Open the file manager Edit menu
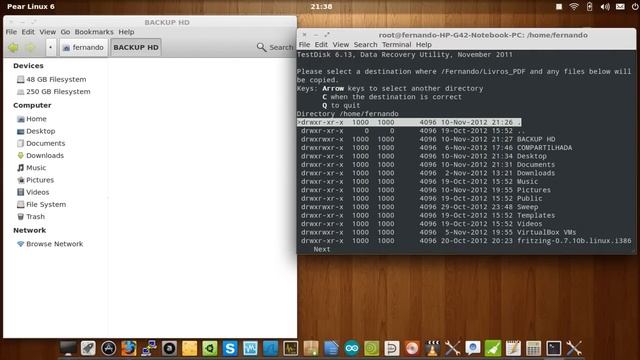Screen dimensions: 640x360 click(x=28, y=32)
